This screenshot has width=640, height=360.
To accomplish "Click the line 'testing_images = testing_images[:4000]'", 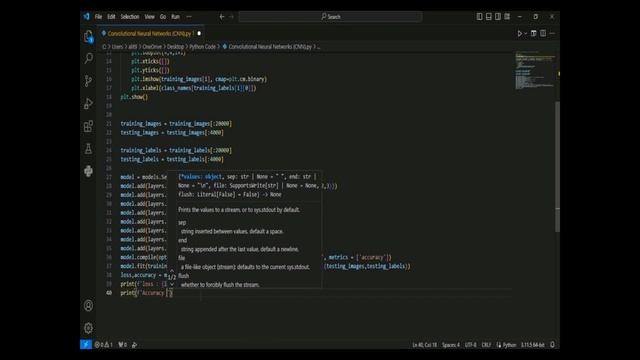I will (172, 133).
